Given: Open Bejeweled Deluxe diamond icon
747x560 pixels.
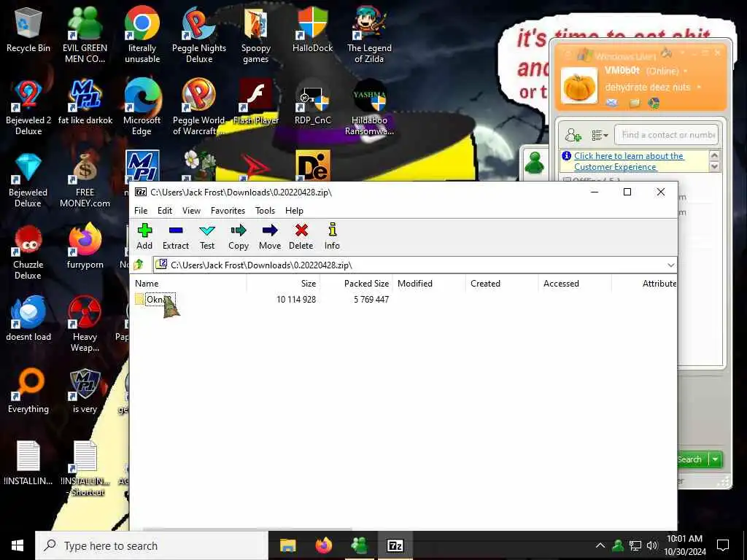Looking at the screenshot, I should [x=28, y=180].
